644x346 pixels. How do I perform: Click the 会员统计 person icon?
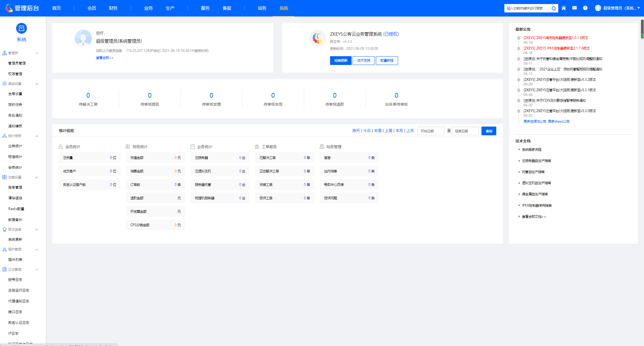click(61, 147)
